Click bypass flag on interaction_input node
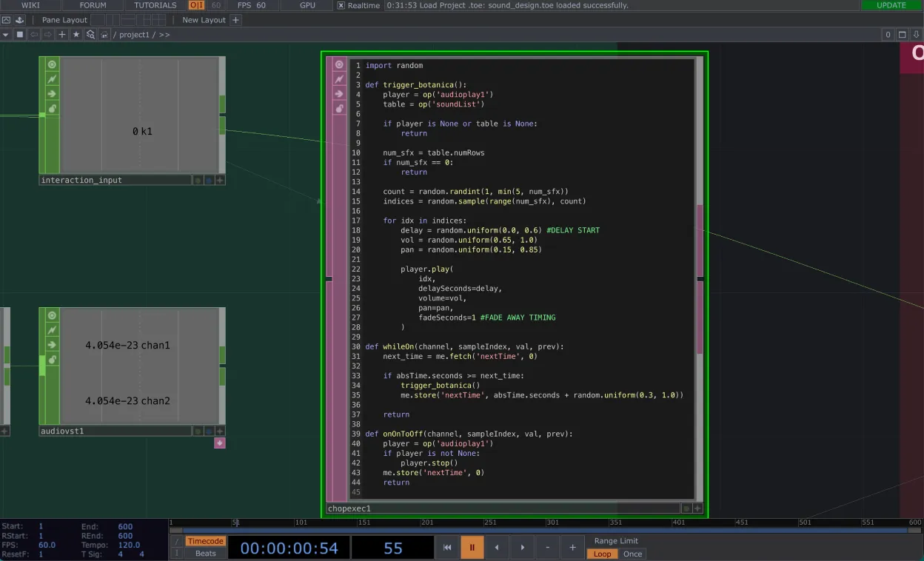 [52, 79]
